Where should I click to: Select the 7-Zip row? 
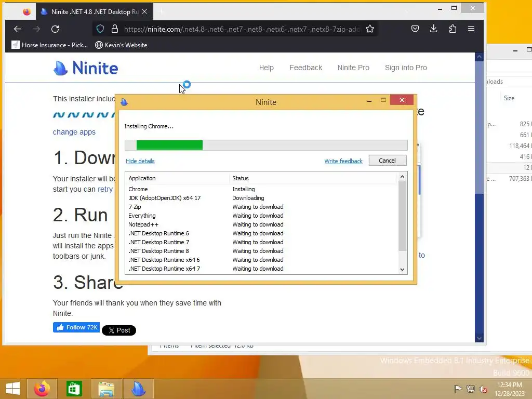pos(261,207)
